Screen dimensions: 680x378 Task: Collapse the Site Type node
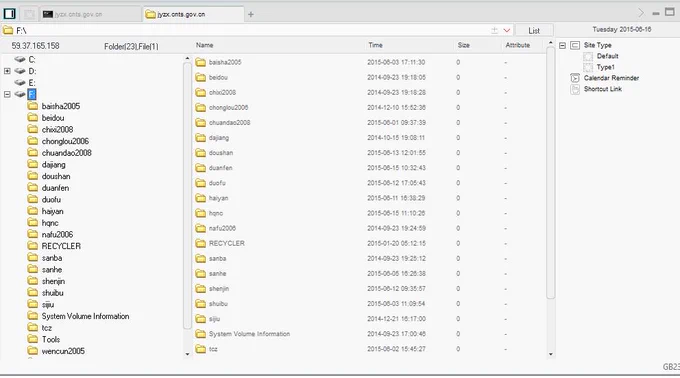pyautogui.click(x=562, y=45)
